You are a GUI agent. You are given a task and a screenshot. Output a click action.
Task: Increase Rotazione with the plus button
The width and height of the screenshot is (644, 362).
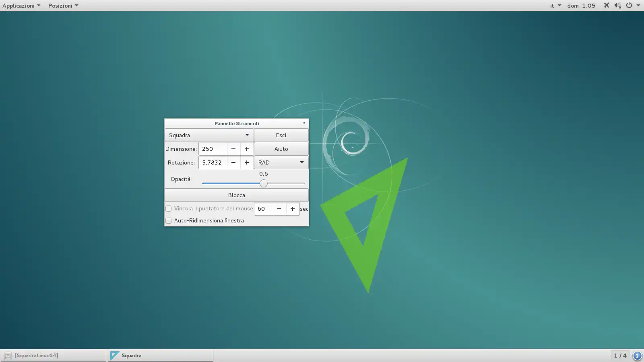point(247,162)
